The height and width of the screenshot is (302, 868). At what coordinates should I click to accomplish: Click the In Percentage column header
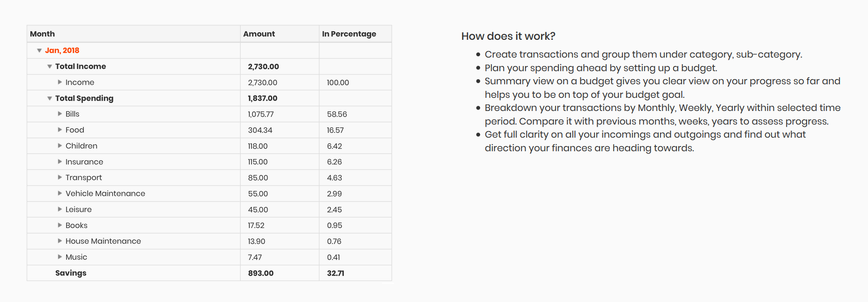tap(356, 34)
